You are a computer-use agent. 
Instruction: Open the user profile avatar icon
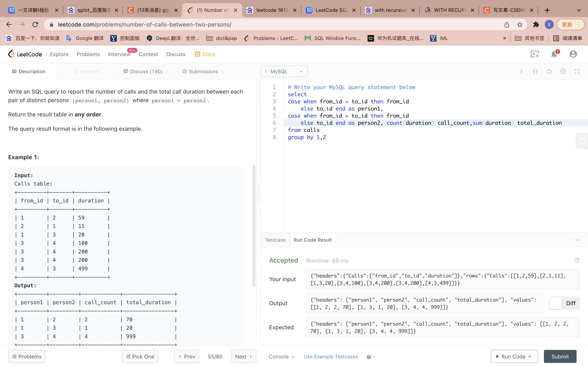(x=573, y=54)
